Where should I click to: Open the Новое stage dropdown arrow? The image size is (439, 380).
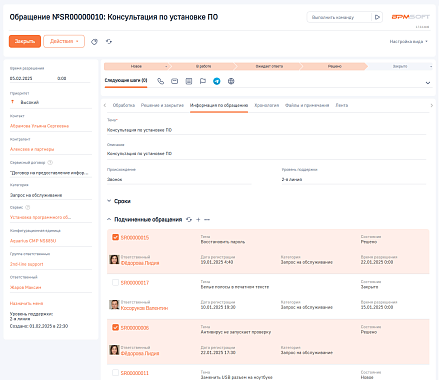pyautogui.click(x=166, y=67)
